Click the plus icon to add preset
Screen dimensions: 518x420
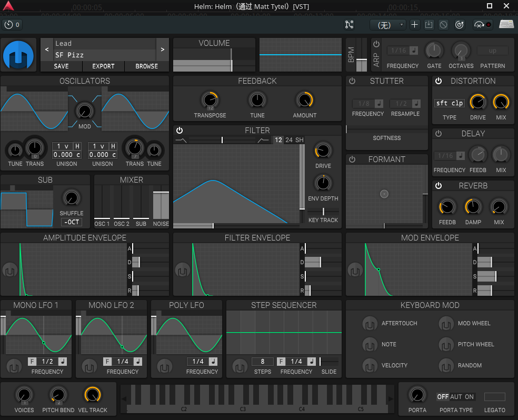(x=414, y=24)
